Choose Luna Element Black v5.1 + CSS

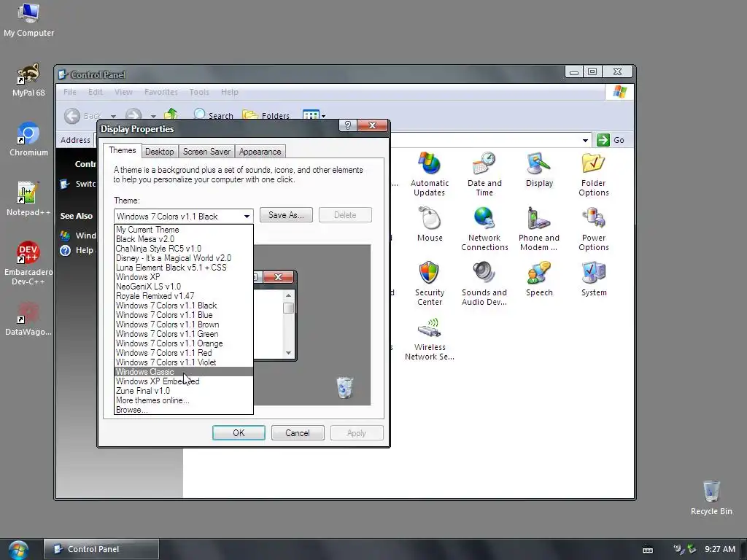tap(184, 268)
